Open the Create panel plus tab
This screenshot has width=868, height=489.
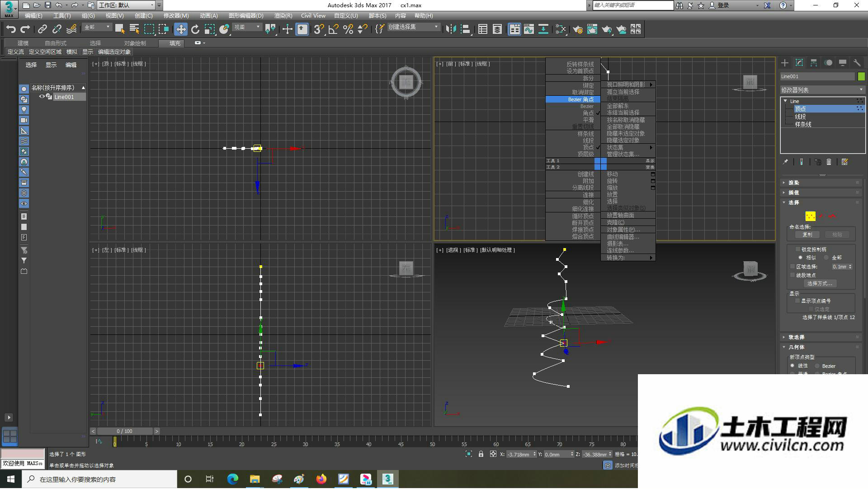pyautogui.click(x=785, y=63)
